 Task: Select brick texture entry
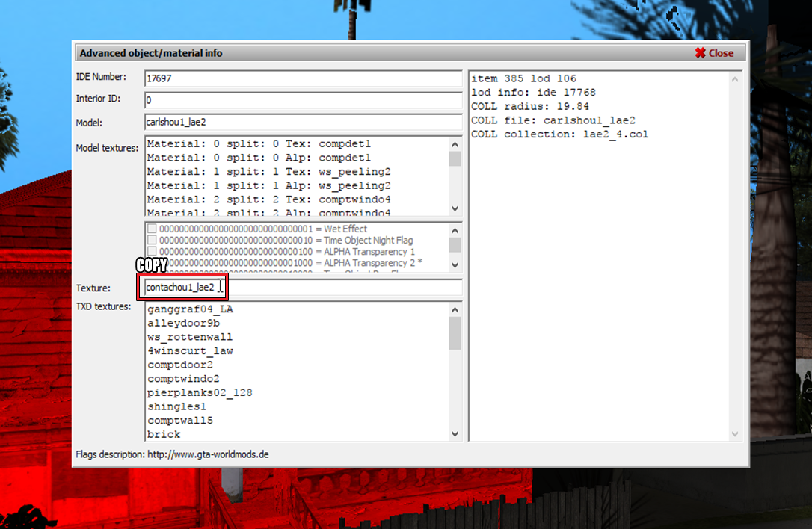164,435
